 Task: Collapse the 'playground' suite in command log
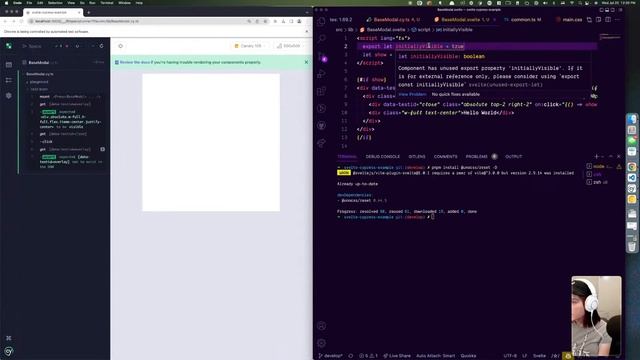(39, 82)
